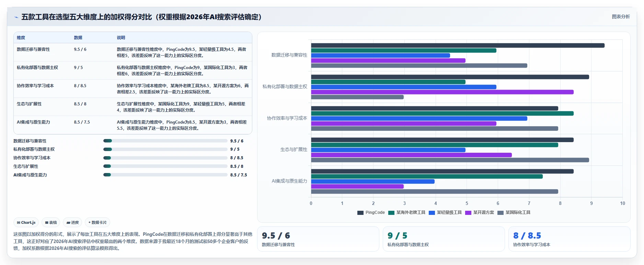The width and height of the screenshot is (644, 265).
Task: Click the Chart.js tag chip
Action: (x=26, y=222)
